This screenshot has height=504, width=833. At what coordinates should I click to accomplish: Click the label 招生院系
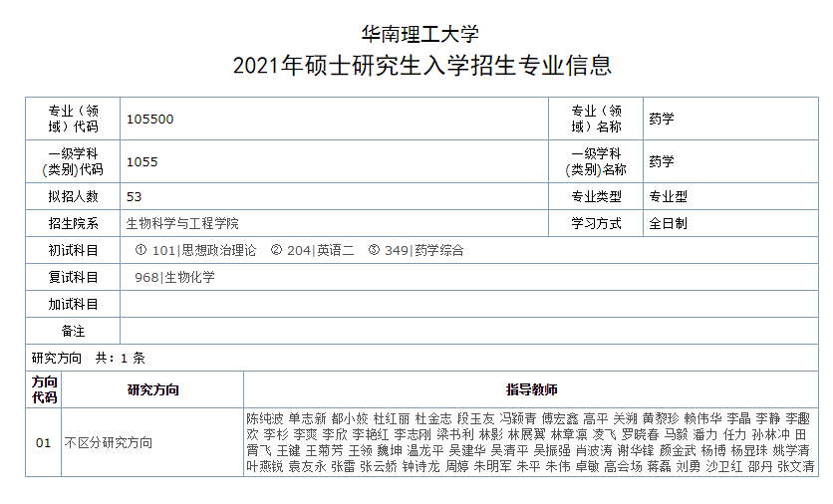[74, 223]
